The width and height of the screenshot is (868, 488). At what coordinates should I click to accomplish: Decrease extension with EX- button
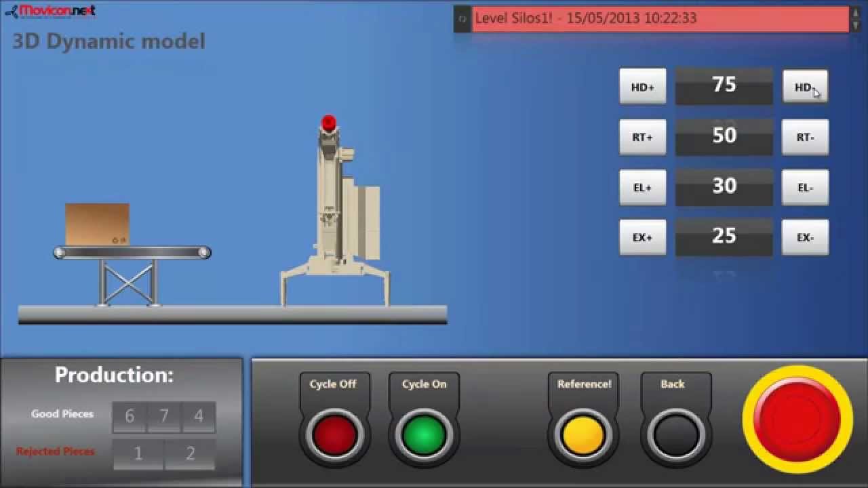tap(805, 237)
